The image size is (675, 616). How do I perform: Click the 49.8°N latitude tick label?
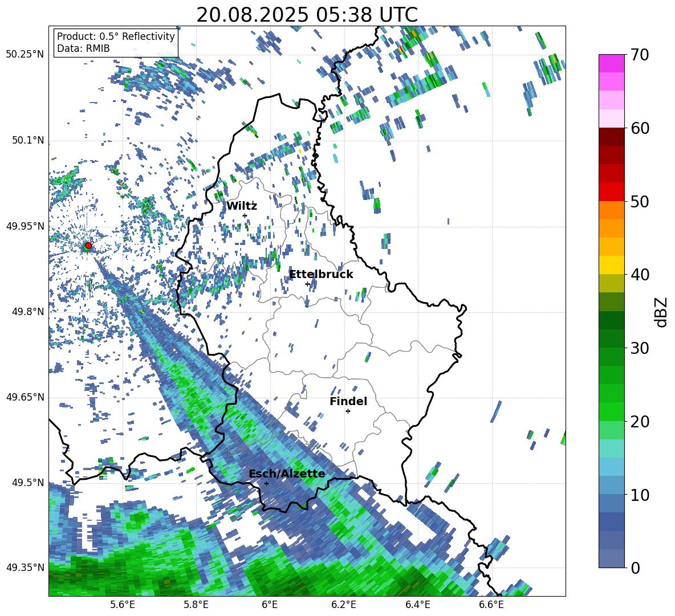(28, 312)
